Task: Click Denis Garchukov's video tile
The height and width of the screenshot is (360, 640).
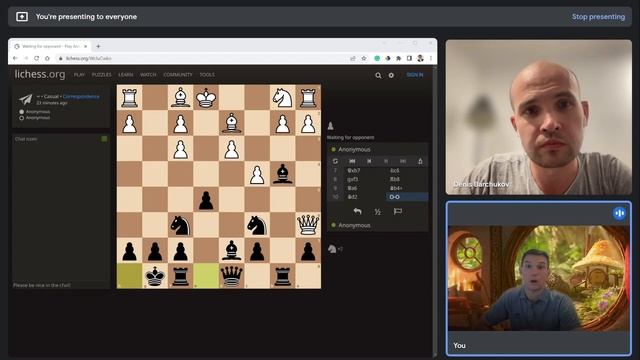Action: [x=539, y=117]
